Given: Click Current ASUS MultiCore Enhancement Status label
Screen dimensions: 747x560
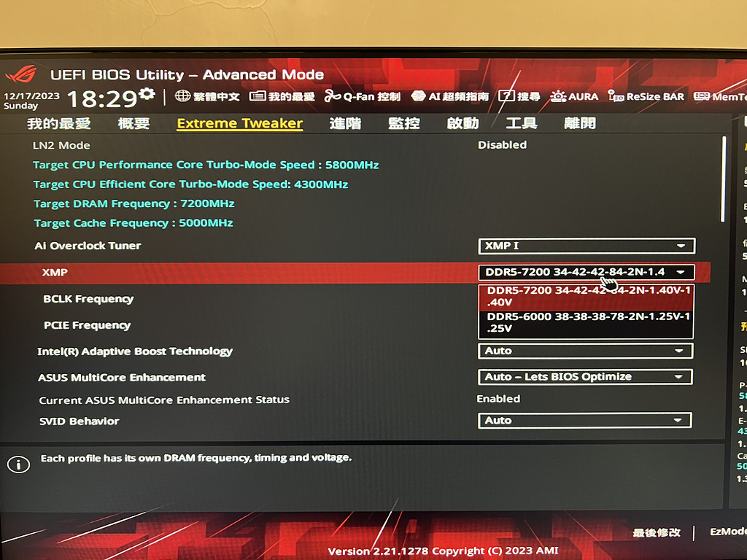Looking at the screenshot, I should click(164, 400).
